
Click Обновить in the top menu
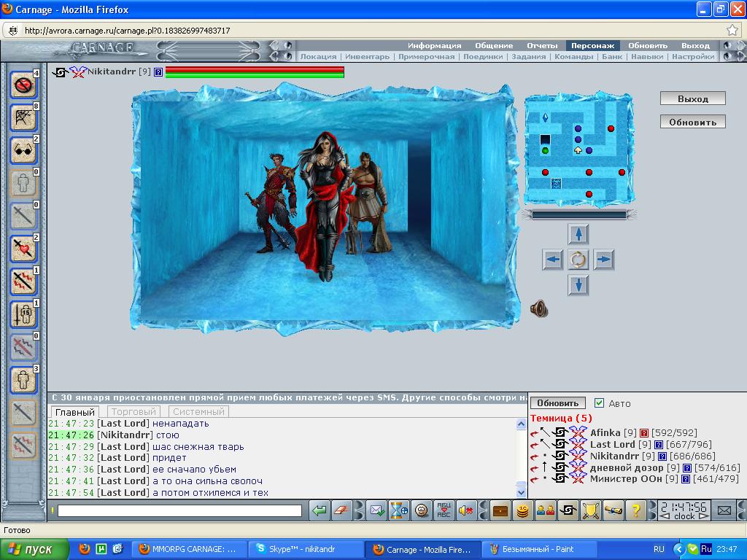click(x=648, y=46)
